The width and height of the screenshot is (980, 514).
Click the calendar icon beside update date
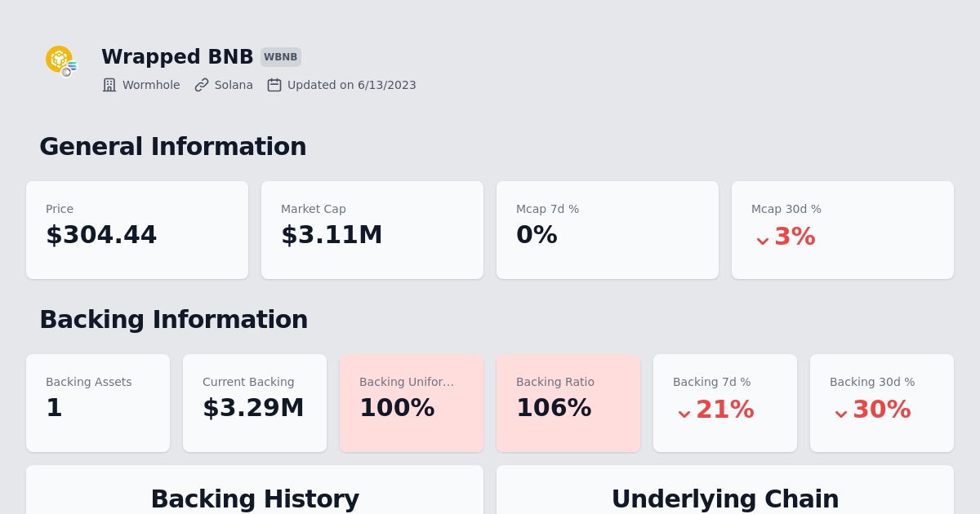pyautogui.click(x=274, y=85)
